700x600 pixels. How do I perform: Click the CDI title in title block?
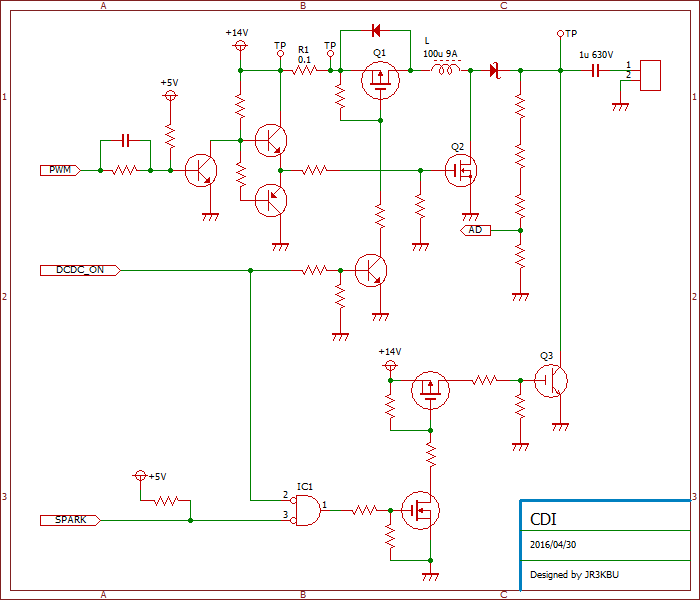(x=543, y=519)
